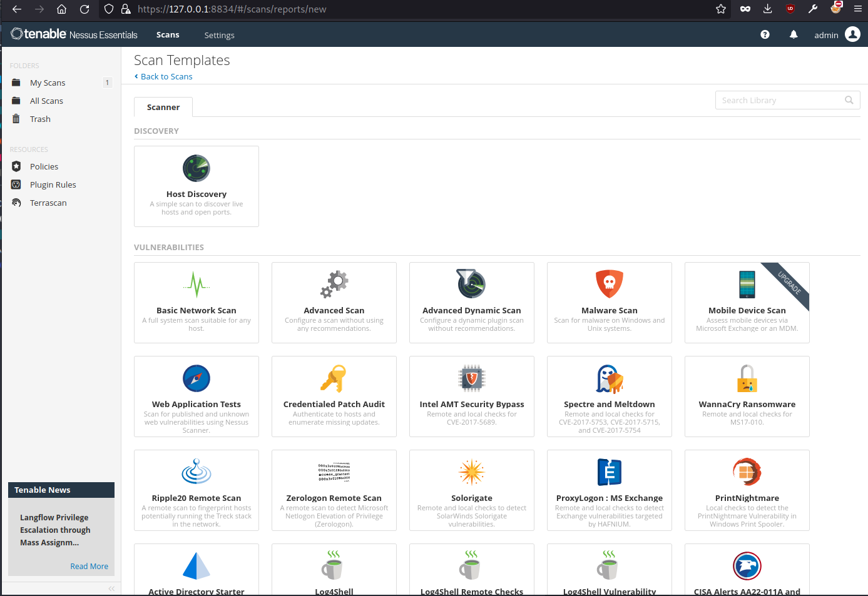
Task: Open the browser hamburger menu
Action: (857, 9)
